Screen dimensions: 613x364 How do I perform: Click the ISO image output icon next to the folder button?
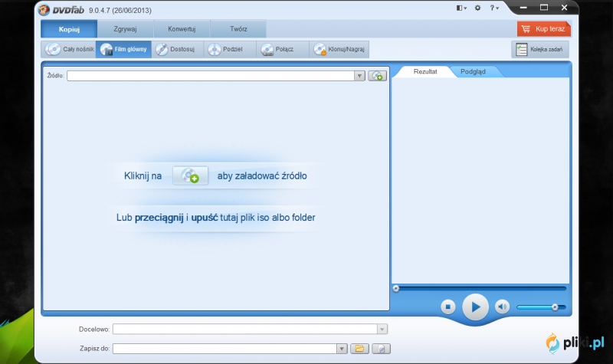(x=381, y=349)
